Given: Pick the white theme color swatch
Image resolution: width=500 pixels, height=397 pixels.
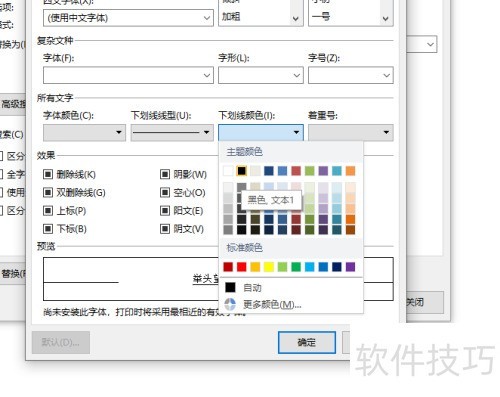Looking at the screenshot, I should (228, 171).
